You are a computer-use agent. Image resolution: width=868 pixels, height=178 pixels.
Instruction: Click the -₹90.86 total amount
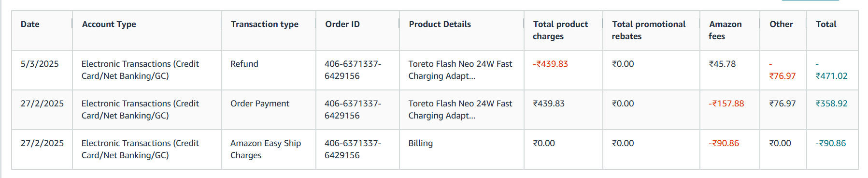tap(831, 143)
